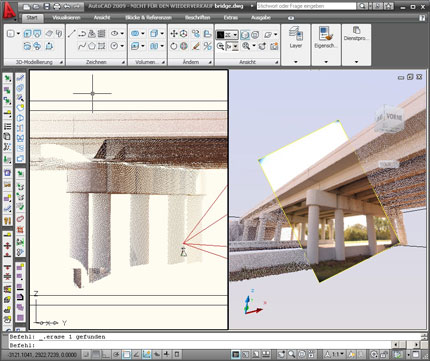This screenshot has height=361, width=430.
Task: Click the Stichwort oder Frage search field
Action: click(306, 6)
